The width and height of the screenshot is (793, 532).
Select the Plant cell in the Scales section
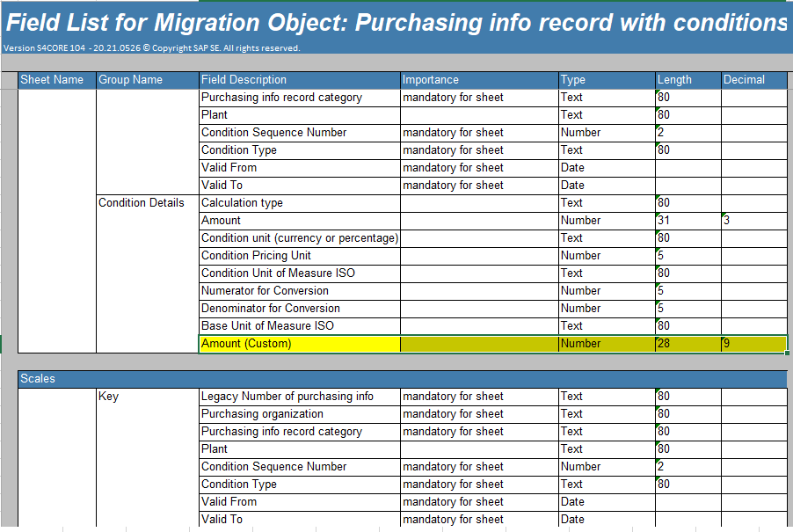coord(300,449)
